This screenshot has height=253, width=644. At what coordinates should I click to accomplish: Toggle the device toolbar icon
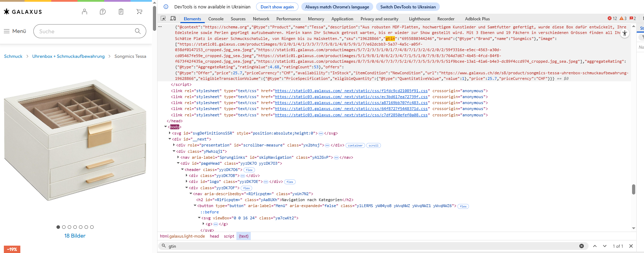[173, 19]
